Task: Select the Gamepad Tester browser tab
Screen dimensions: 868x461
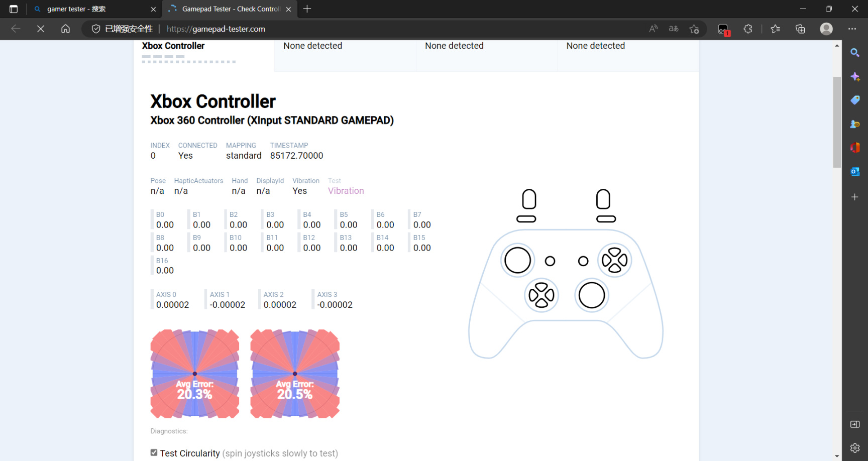Action: point(230,9)
